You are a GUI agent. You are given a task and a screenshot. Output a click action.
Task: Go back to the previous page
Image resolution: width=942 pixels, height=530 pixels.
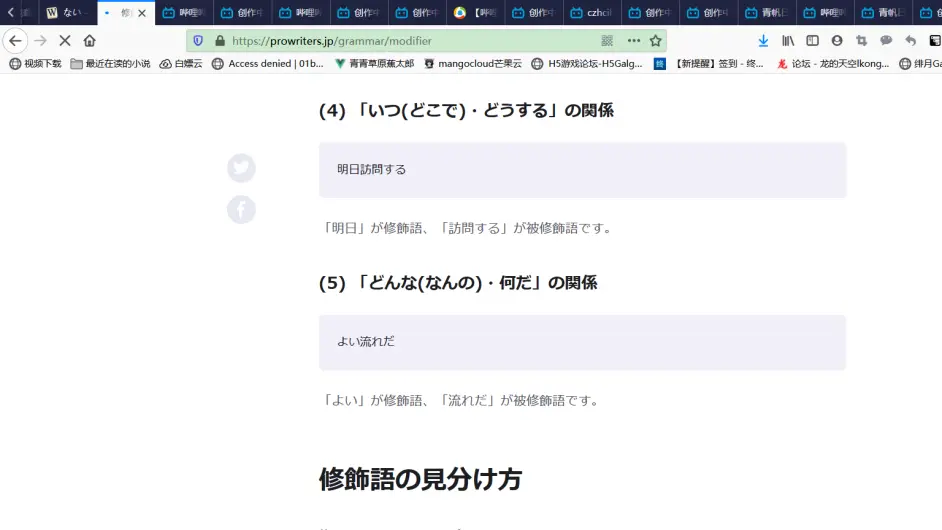[15, 41]
